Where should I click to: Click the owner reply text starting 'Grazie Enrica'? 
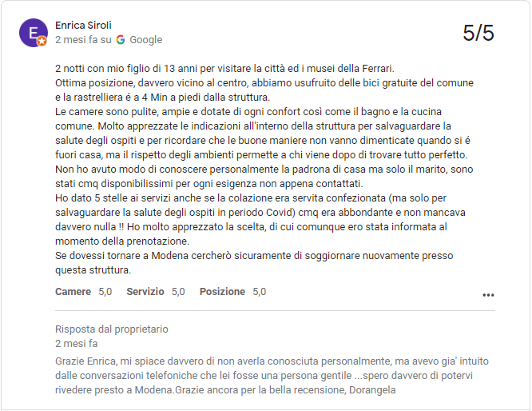[272, 375]
